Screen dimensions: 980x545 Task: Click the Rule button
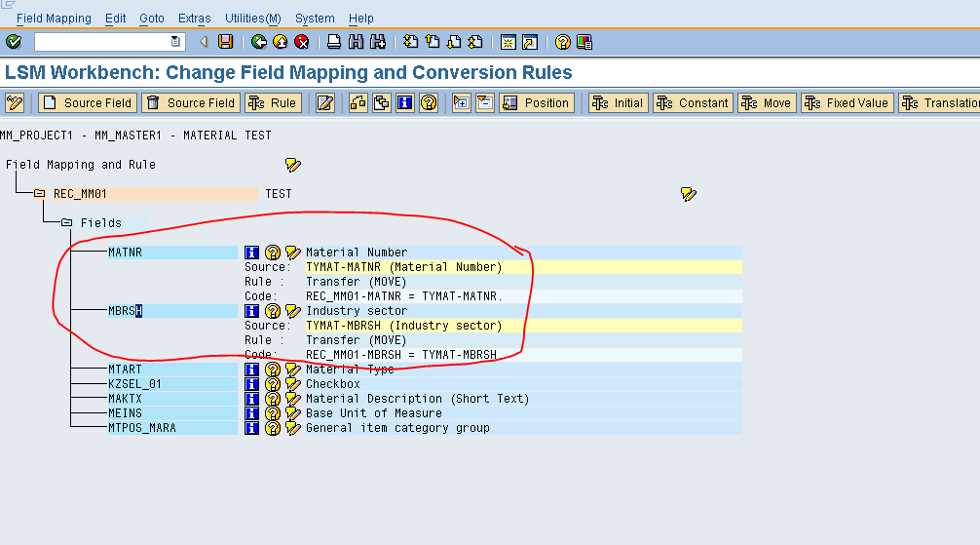pyautogui.click(x=273, y=102)
